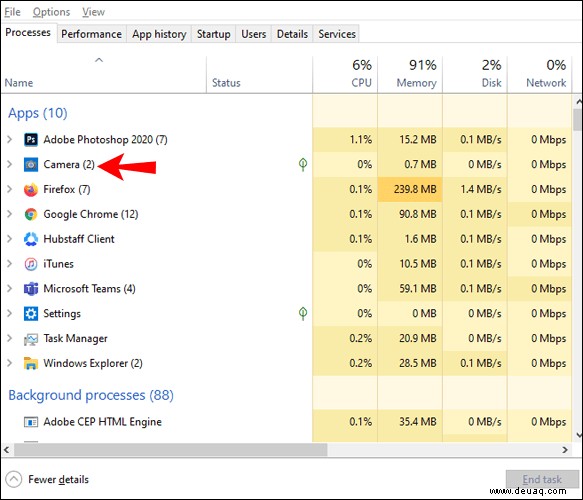Click the horizontal scrollbar left arrow
The image size is (583, 500).
(6, 450)
